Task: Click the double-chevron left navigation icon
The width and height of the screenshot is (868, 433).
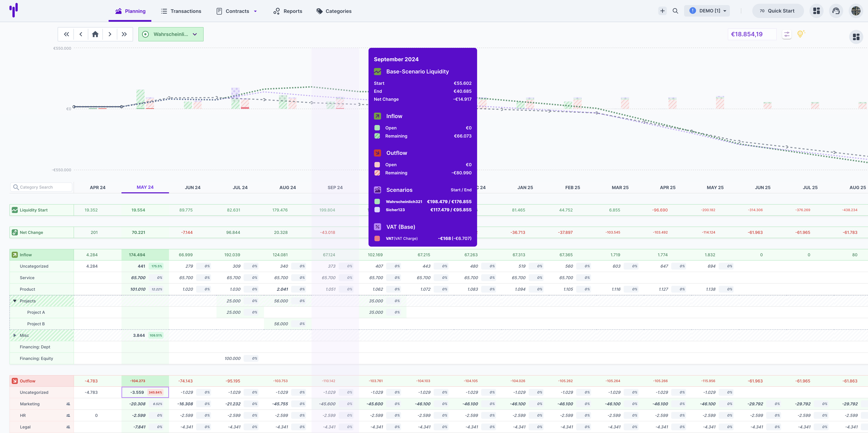Action: pos(66,34)
